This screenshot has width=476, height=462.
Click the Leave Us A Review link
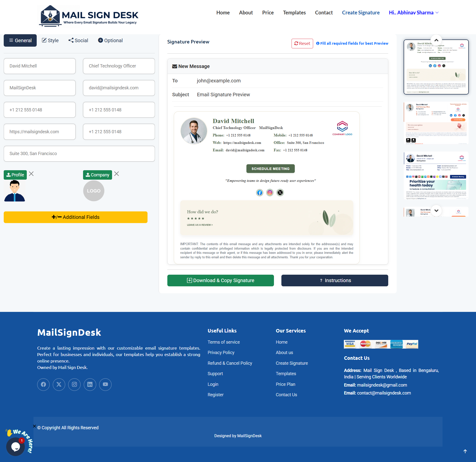coord(200,225)
